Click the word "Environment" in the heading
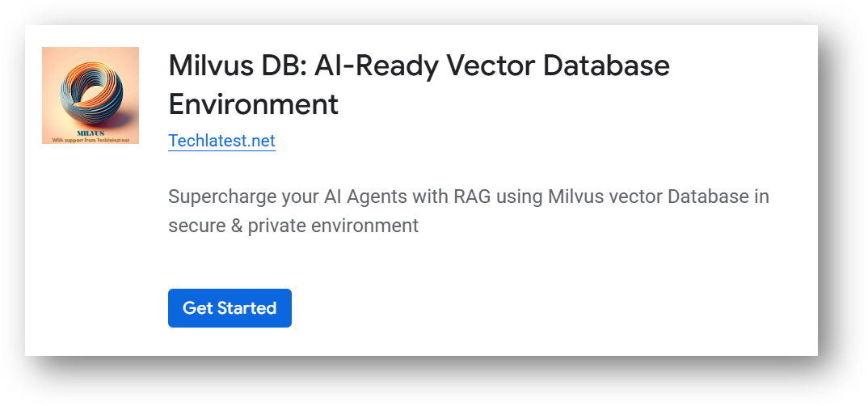Image resolution: width=868 pixels, height=406 pixels. (x=253, y=104)
